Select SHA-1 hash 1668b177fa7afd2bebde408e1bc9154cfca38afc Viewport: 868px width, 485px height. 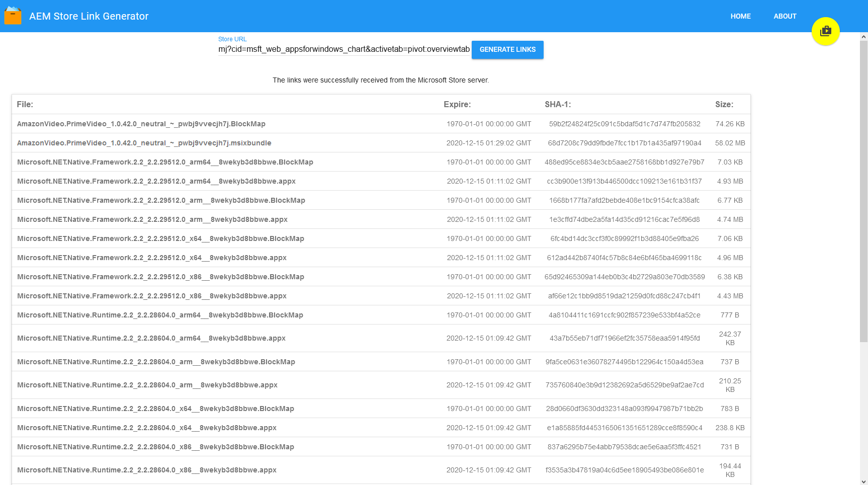click(x=625, y=200)
